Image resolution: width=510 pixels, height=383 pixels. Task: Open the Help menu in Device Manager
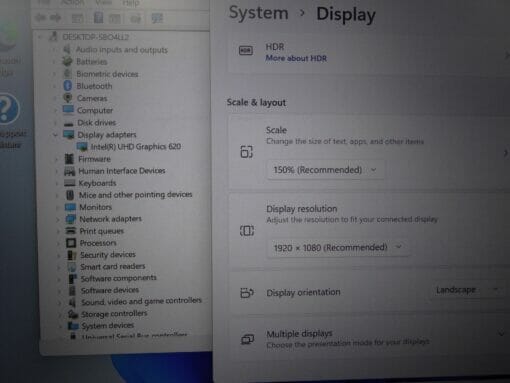[131, 3]
